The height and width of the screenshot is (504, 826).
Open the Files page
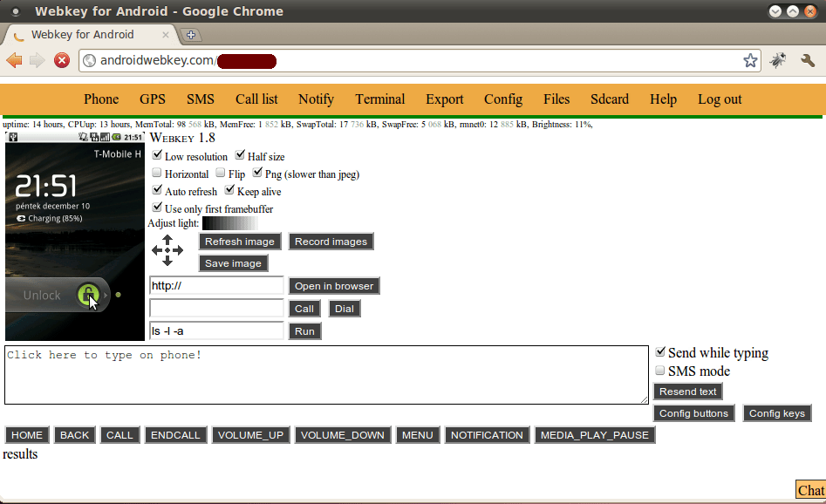(x=556, y=99)
